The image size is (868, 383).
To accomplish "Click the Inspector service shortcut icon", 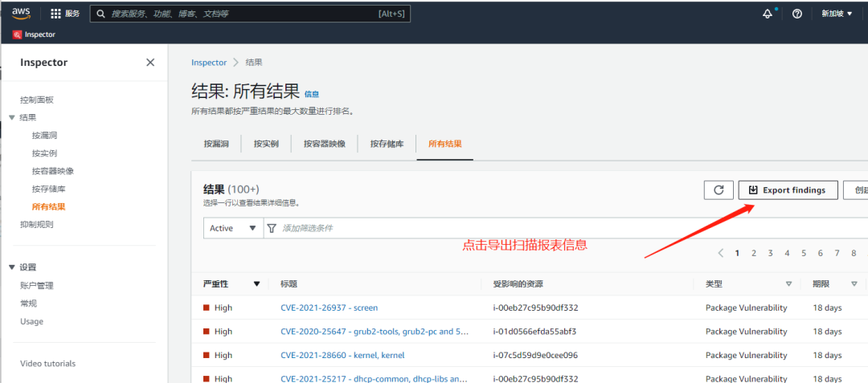I will (x=17, y=35).
